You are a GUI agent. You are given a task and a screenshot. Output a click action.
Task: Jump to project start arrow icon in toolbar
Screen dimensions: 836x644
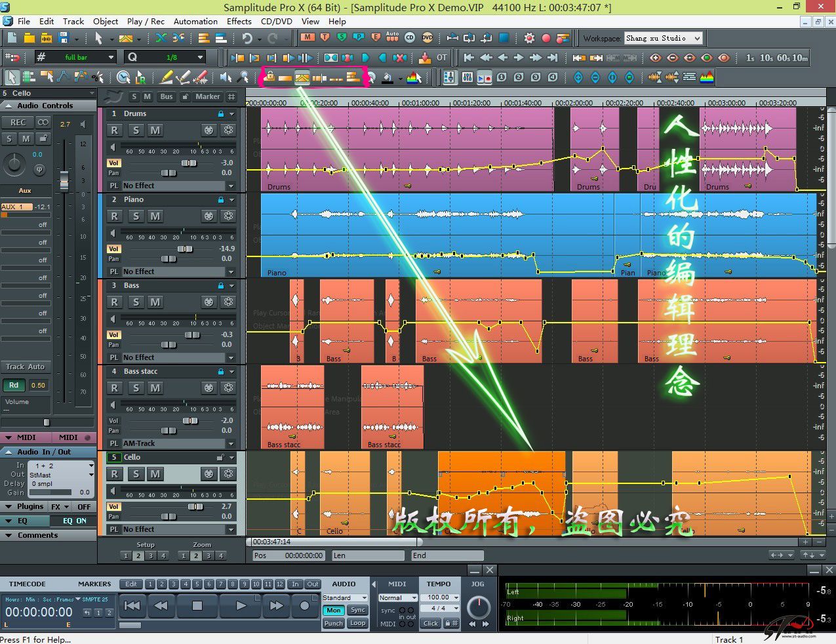[x=469, y=58]
